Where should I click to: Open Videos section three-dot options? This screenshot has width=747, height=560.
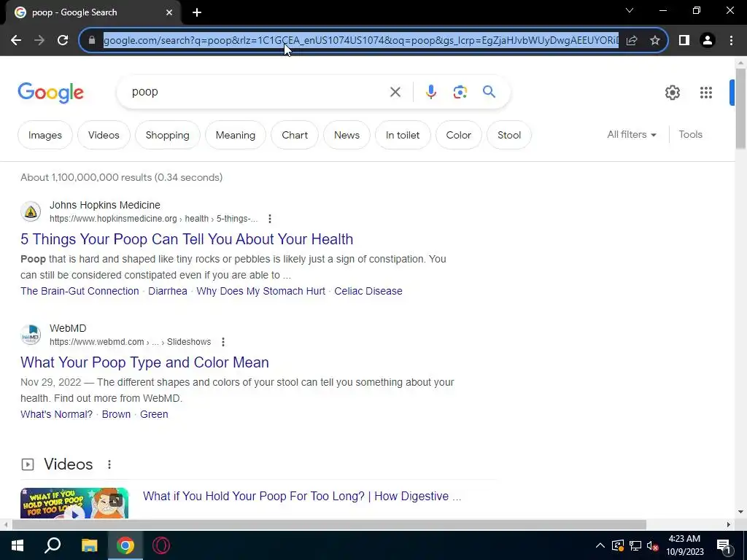(109, 464)
